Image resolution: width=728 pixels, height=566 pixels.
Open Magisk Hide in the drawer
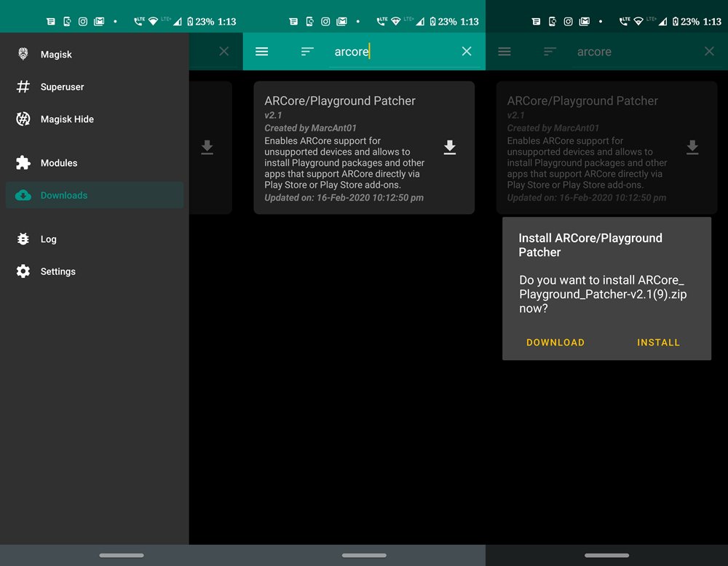click(x=94, y=119)
